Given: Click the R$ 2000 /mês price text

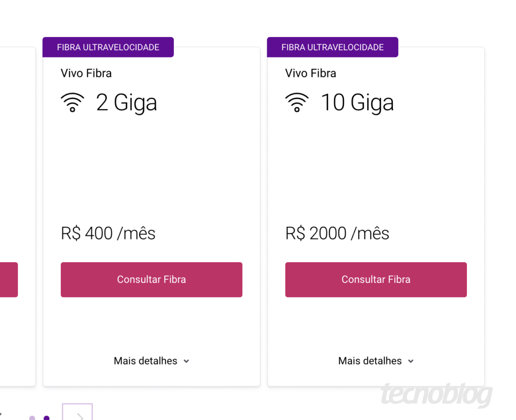Looking at the screenshot, I should pyautogui.click(x=337, y=233).
